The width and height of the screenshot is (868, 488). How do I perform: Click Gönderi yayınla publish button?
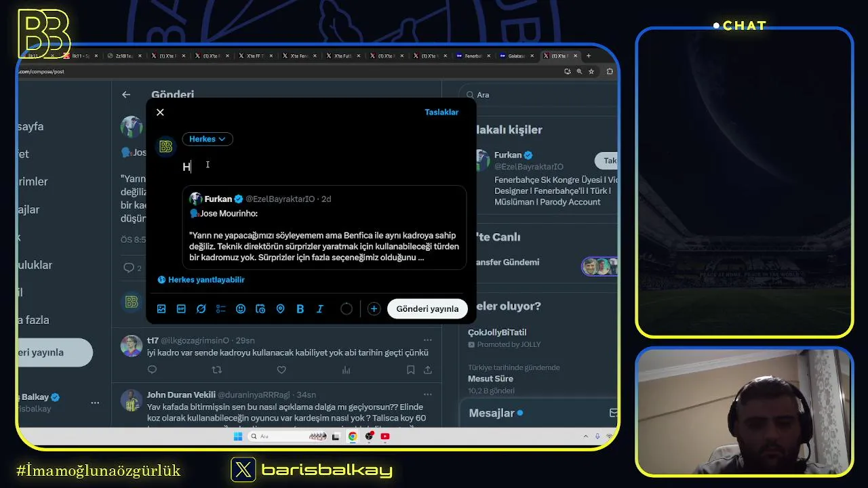[427, 309]
